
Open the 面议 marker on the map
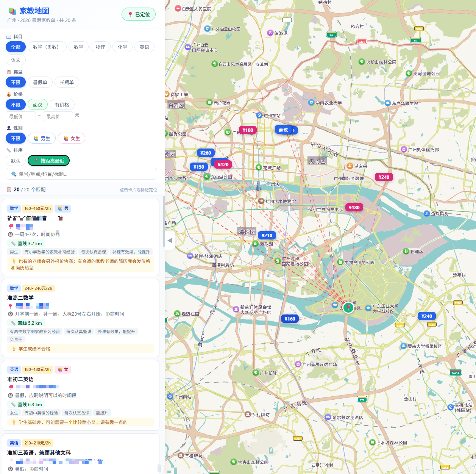[284, 130]
